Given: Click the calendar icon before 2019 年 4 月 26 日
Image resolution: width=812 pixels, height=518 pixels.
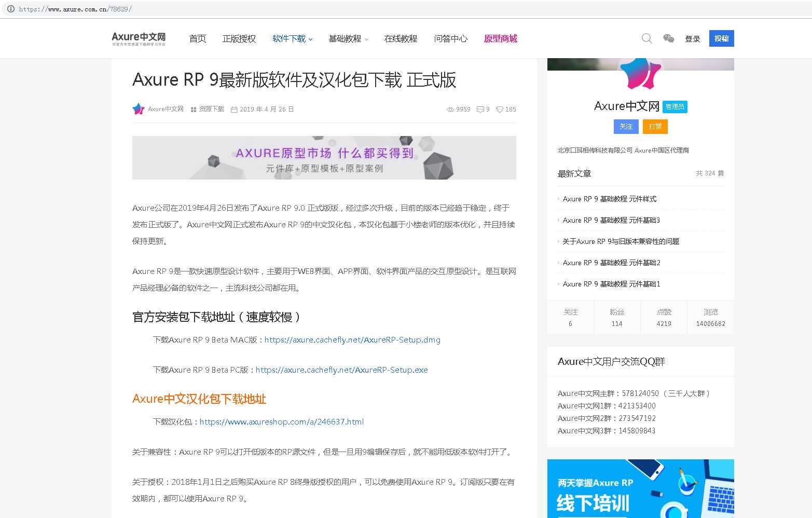Looking at the screenshot, I should [234, 110].
